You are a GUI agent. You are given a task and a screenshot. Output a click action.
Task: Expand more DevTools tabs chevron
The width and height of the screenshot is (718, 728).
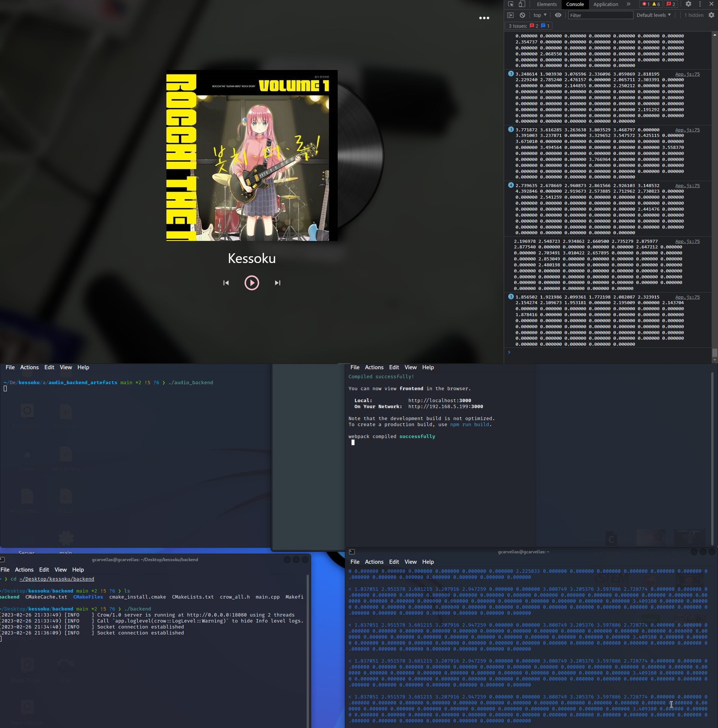click(628, 4)
